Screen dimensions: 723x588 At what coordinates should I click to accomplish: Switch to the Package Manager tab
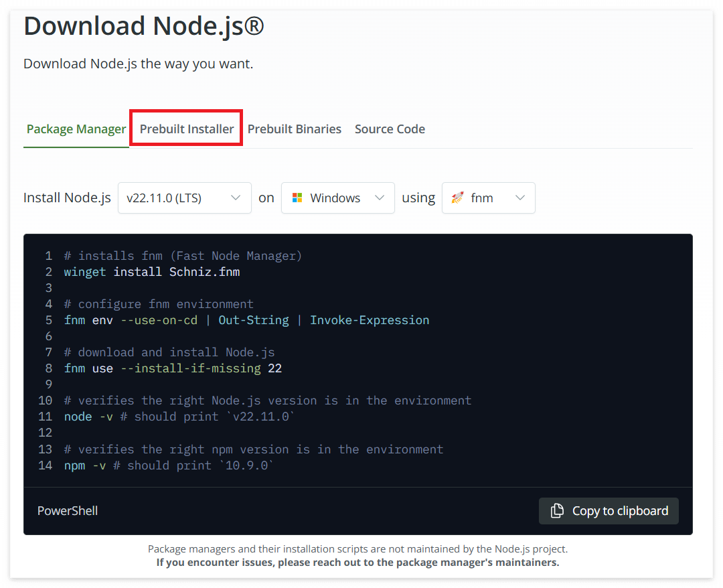(x=76, y=129)
